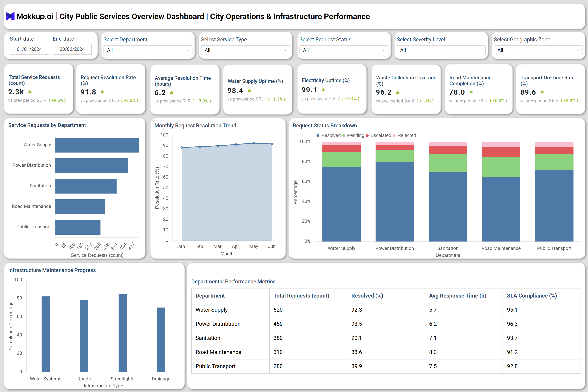This screenshot has width=588, height=392.
Task: Click the Power Distribution bar in Service Requests chart
Action: pyautogui.click(x=92, y=166)
